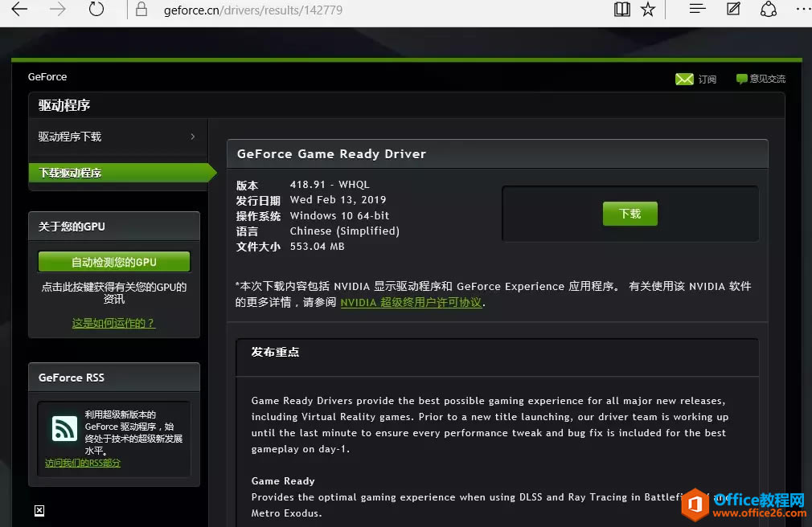Click the version value 418.91 - WHQL
Screen dimensions: 812x527
(330, 184)
